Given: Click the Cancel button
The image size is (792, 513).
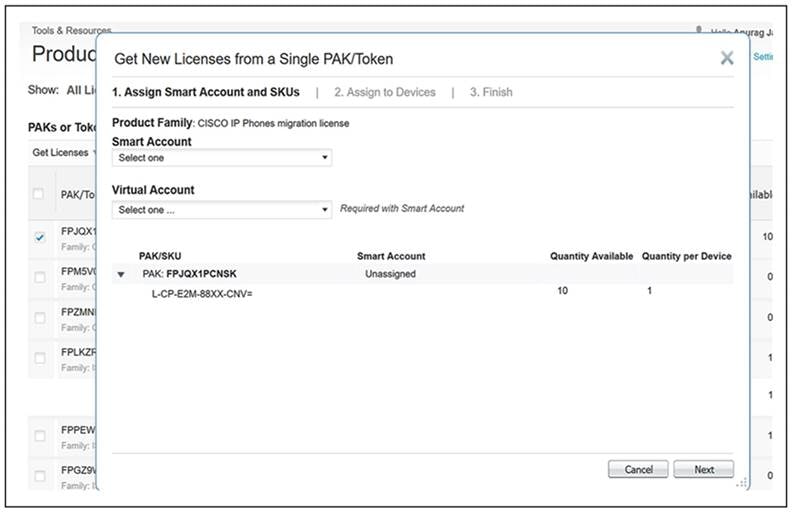Looking at the screenshot, I should [x=638, y=470].
